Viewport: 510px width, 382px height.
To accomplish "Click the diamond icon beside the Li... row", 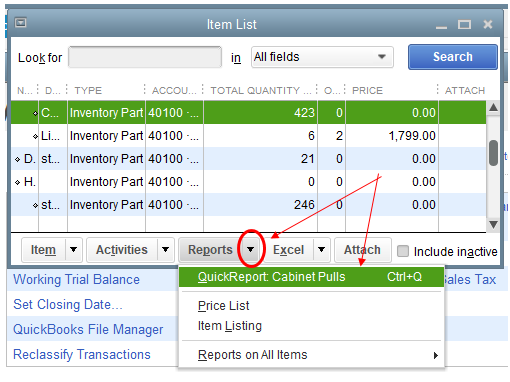I will [35, 136].
